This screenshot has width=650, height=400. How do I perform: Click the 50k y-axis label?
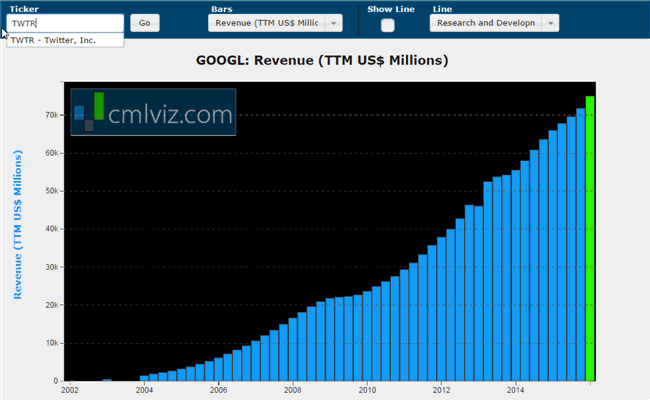pos(52,191)
